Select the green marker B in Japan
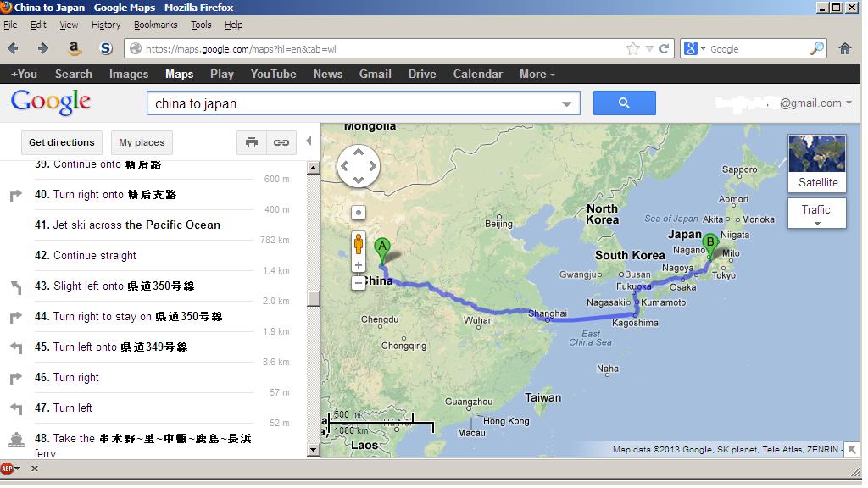This screenshot has height=488, width=868. (x=710, y=247)
